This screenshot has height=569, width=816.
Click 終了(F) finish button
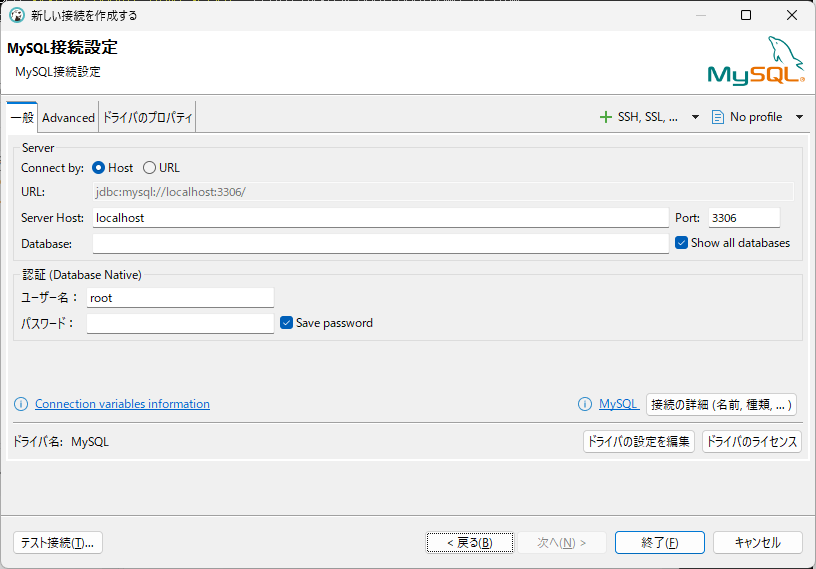(660, 542)
